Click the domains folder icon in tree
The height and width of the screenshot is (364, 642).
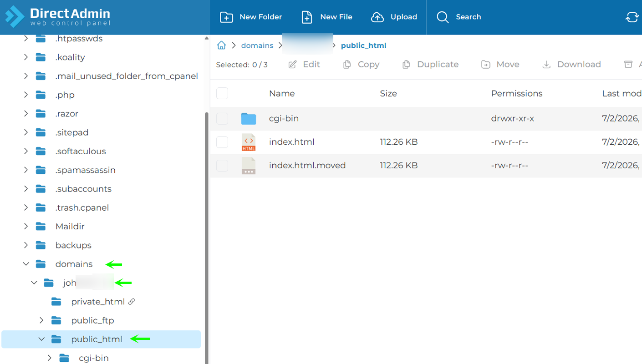tap(41, 264)
